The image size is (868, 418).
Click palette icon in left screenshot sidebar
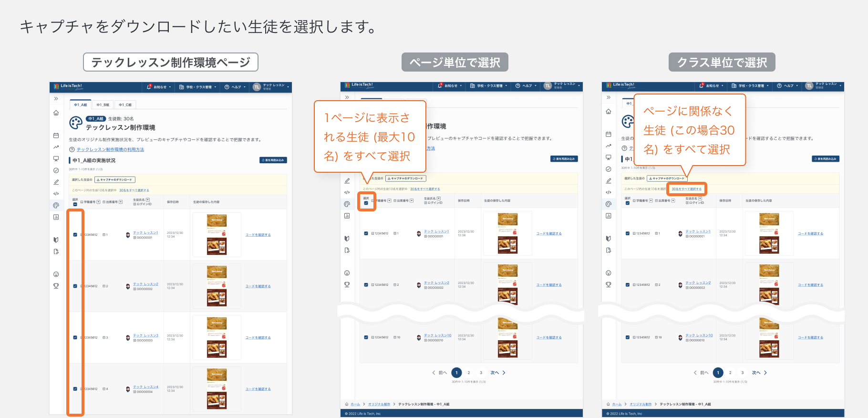coord(56,205)
